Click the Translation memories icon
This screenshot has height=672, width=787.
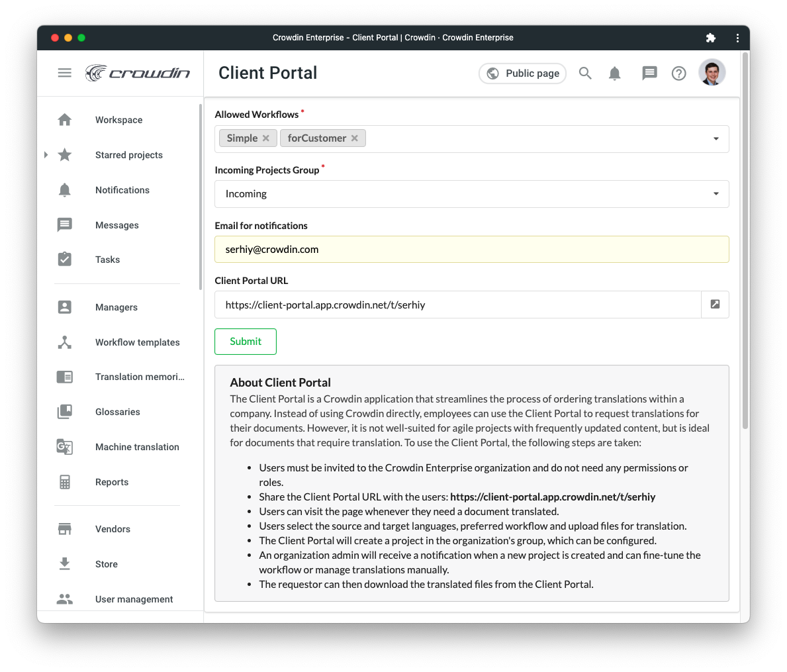[x=64, y=377]
